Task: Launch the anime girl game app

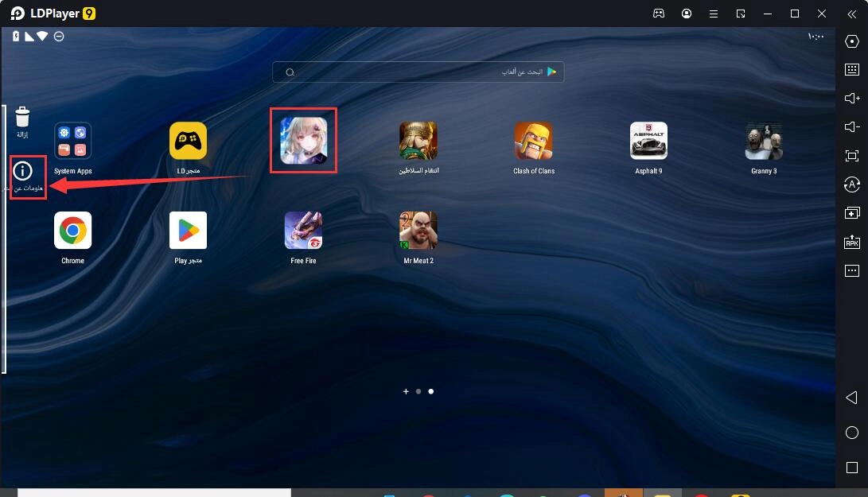Action: pyautogui.click(x=303, y=141)
